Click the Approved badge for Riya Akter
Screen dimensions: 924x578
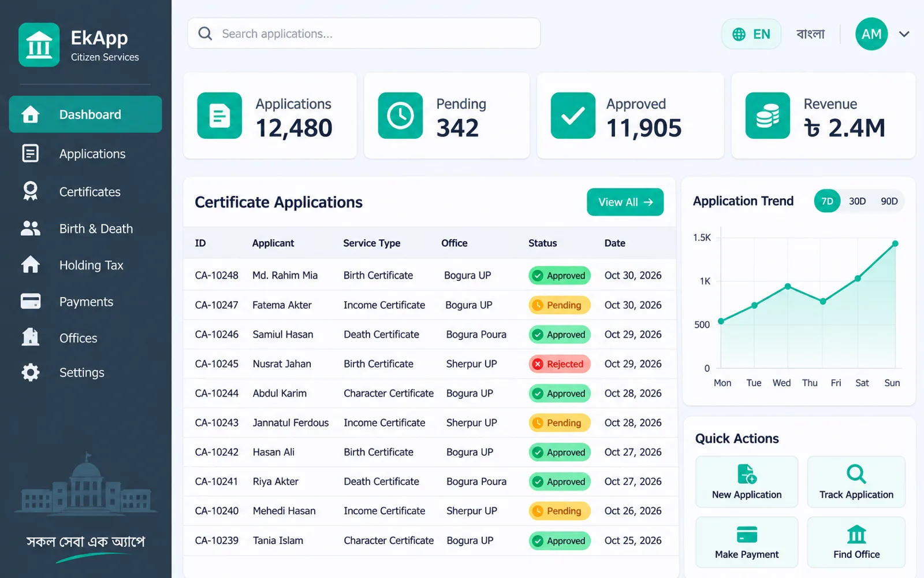tap(560, 481)
